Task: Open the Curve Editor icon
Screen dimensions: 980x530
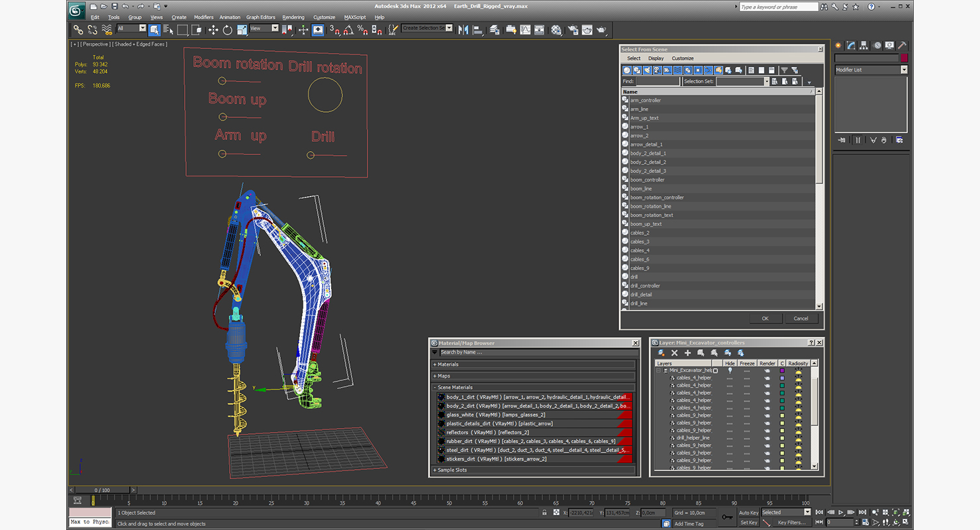Action: coord(526,30)
